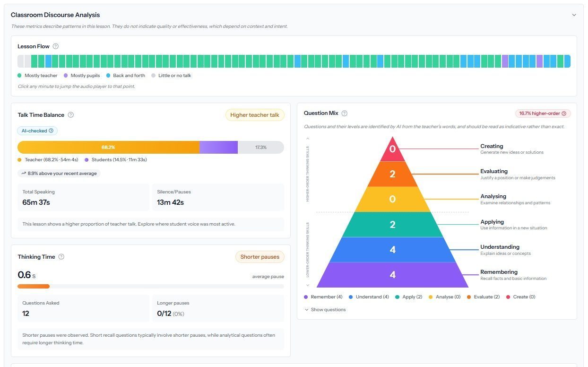Select the yellow Analysing pyramid level
This screenshot has height=367, width=588.
coord(392,199)
